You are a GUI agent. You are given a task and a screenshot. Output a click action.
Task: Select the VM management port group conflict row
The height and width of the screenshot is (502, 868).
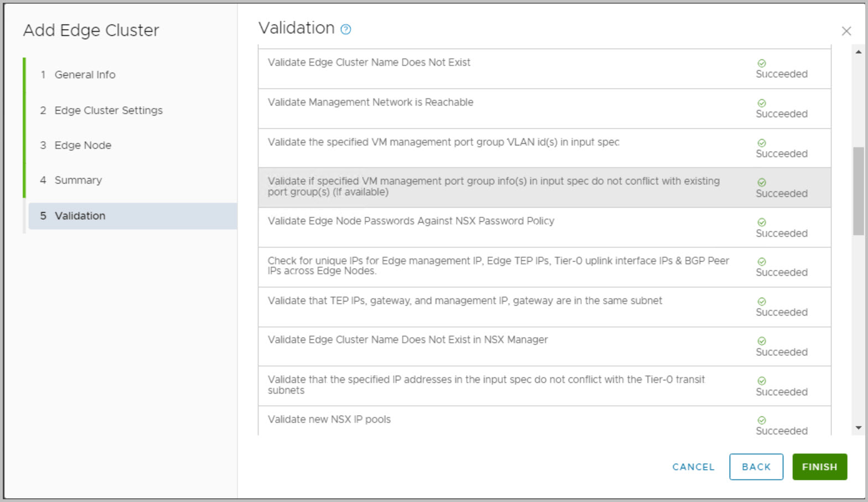(x=494, y=187)
